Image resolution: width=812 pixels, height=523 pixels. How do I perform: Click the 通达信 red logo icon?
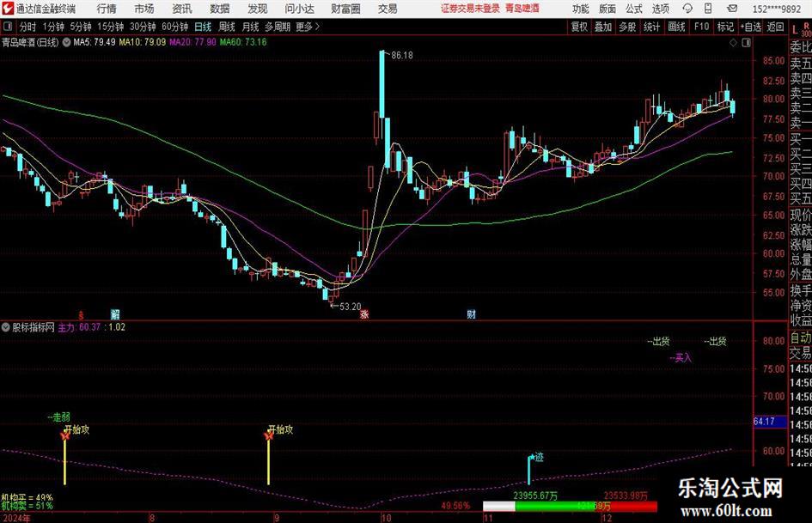[x=8, y=9]
